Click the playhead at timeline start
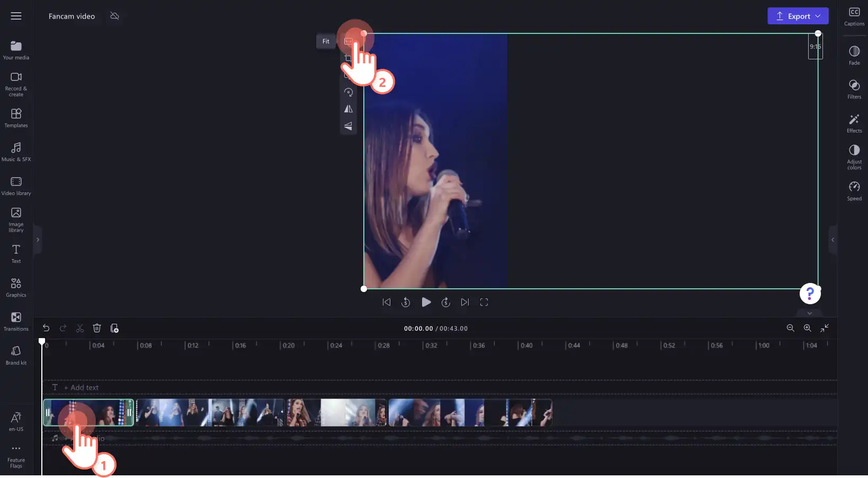 (x=42, y=342)
